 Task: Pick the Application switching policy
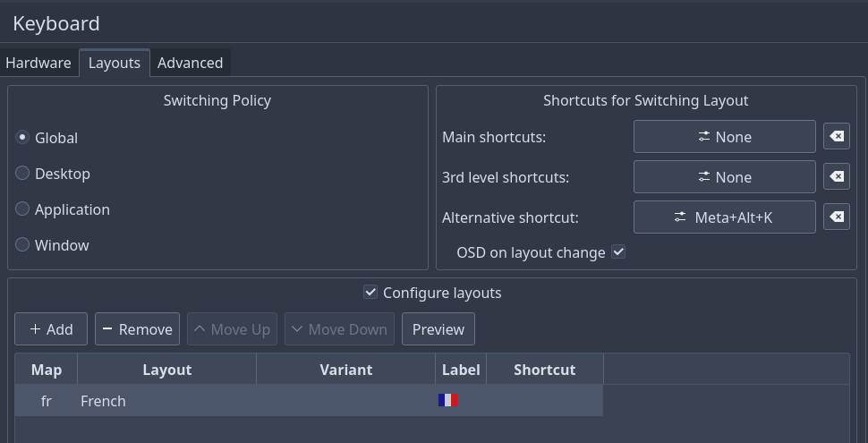(x=23, y=209)
